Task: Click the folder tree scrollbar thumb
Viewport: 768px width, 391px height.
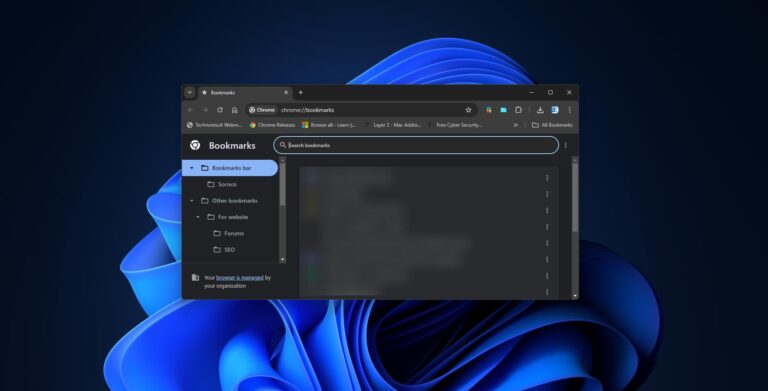Action: 282,185
